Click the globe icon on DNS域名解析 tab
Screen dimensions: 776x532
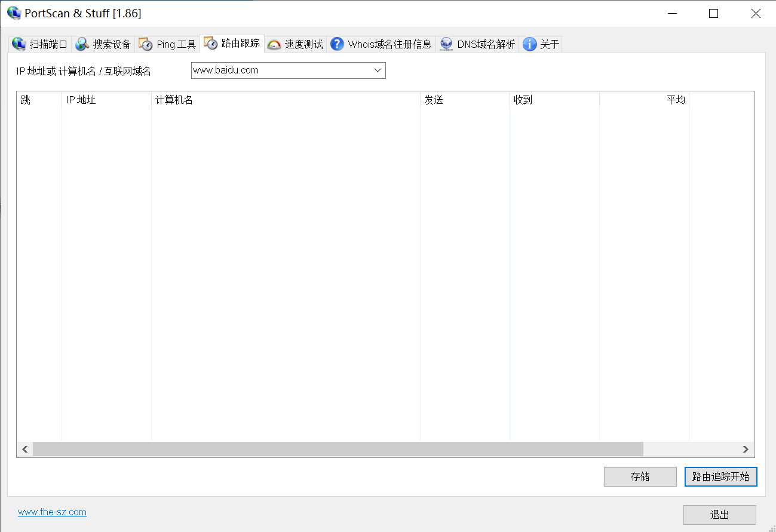pyautogui.click(x=446, y=43)
